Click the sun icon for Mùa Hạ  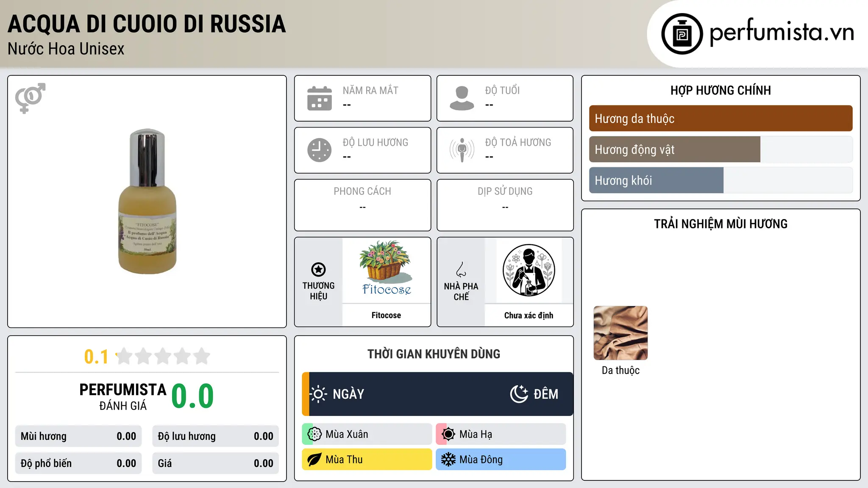pyautogui.click(x=448, y=434)
